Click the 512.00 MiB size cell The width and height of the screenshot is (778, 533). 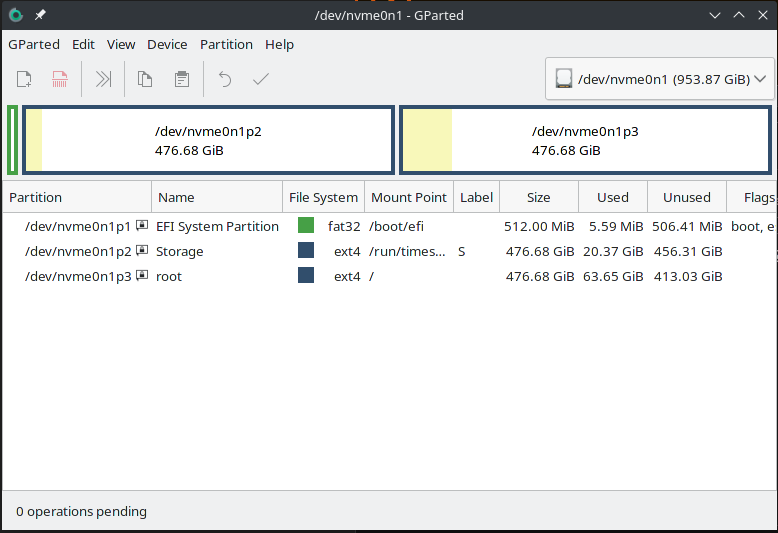[x=539, y=227]
